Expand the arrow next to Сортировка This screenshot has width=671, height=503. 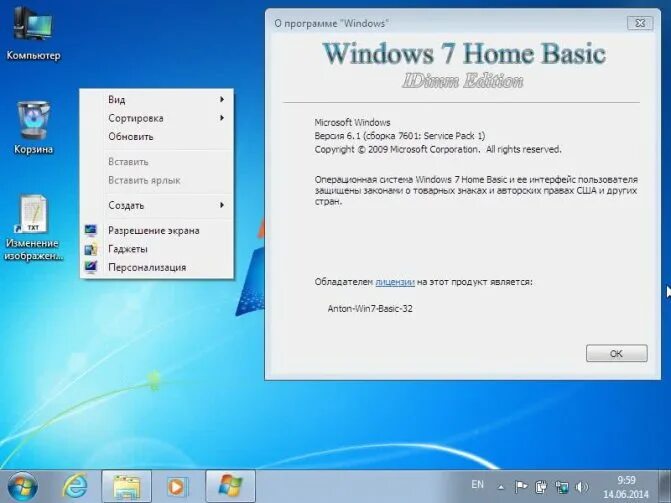click(222, 118)
